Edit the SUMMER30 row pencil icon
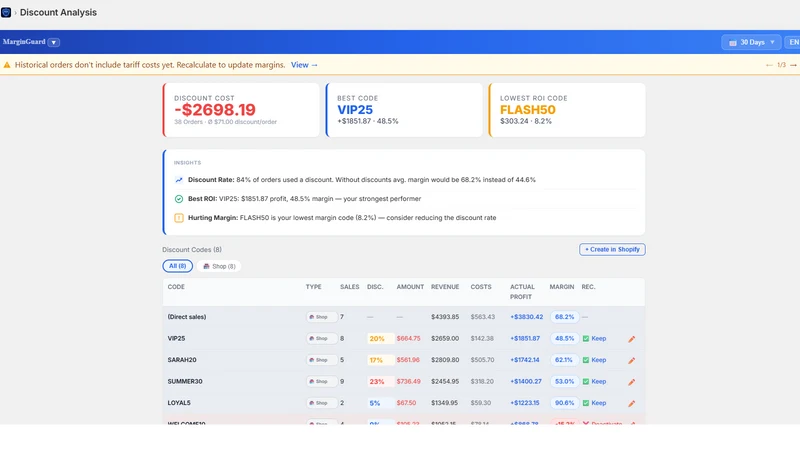Viewport: 800px width, 450px height. pos(632,382)
